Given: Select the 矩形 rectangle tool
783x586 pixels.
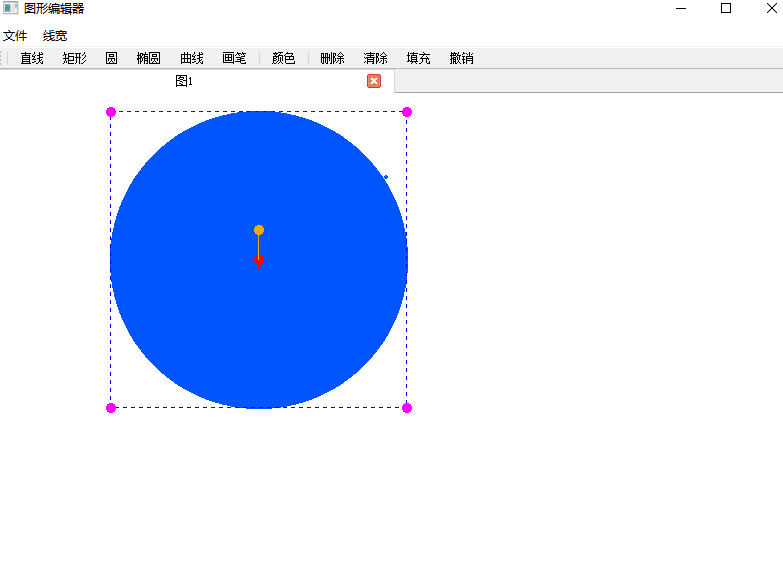Looking at the screenshot, I should click(x=74, y=58).
